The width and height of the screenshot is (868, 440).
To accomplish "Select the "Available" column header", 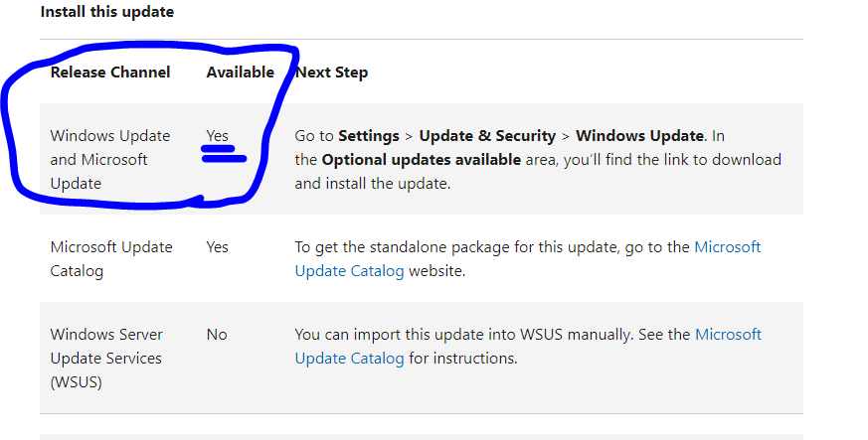I will [x=241, y=72].
